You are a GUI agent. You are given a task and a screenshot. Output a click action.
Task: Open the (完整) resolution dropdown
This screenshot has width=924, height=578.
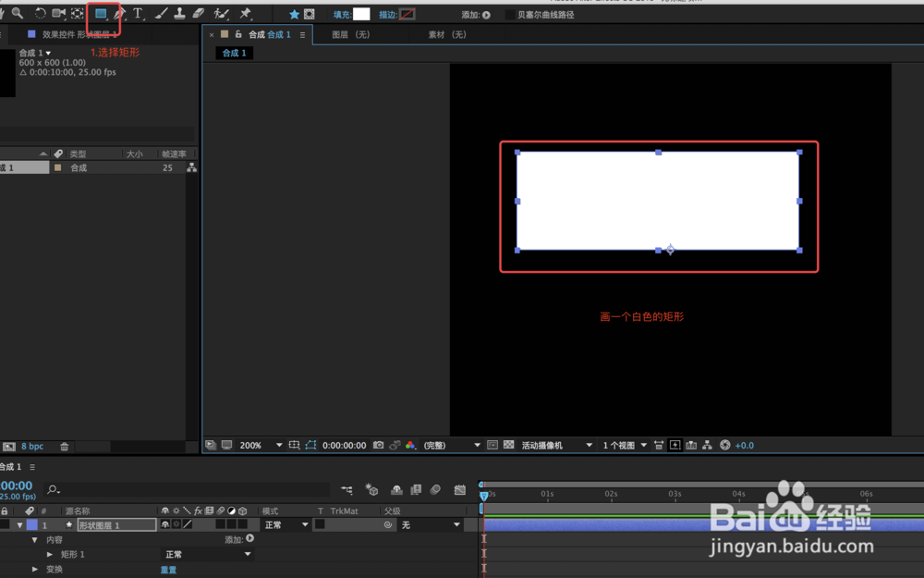[x=452, y=446]
